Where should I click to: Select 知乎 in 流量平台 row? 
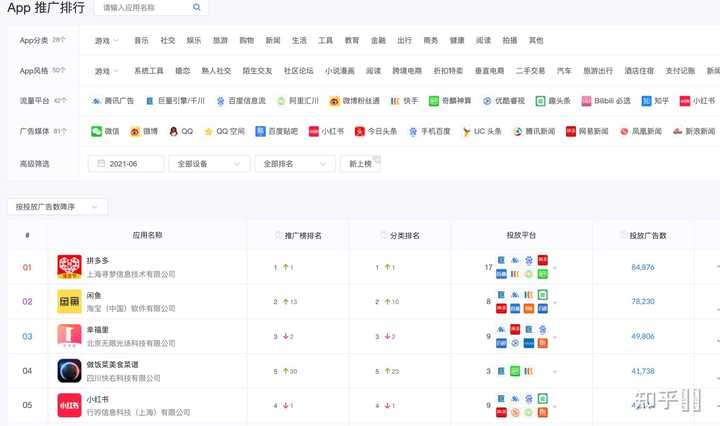pos(655,101)
